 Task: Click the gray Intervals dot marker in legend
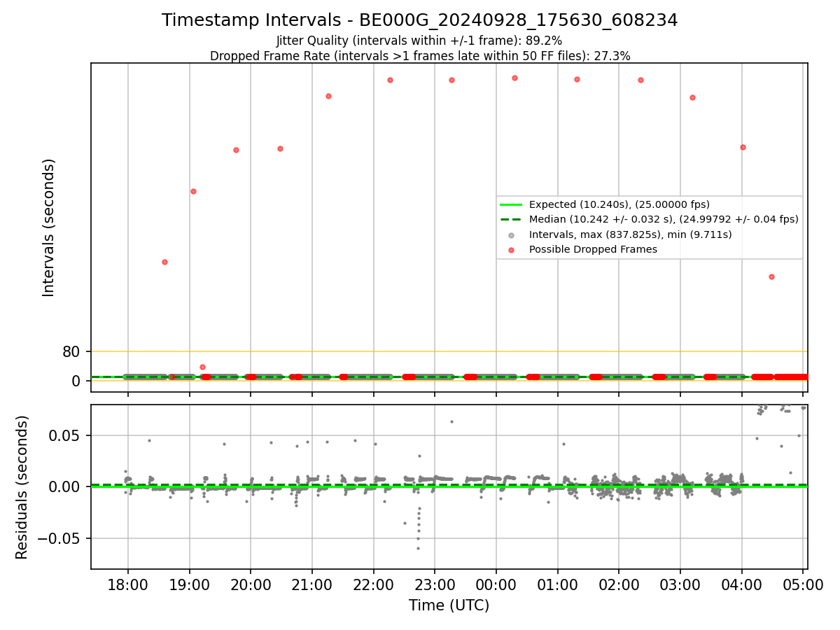tap(512, 235)
